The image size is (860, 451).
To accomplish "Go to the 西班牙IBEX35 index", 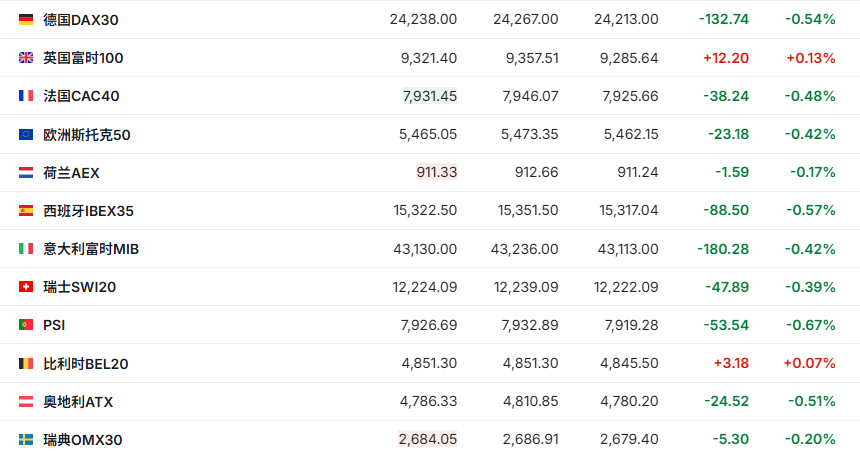I will point(88,211).
